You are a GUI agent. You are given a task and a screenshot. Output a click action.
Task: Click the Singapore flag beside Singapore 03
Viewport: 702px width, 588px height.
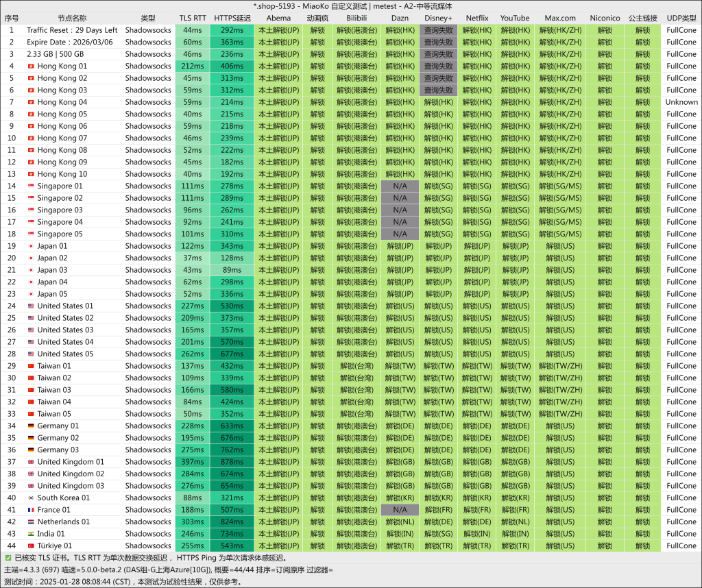(31, 210)
